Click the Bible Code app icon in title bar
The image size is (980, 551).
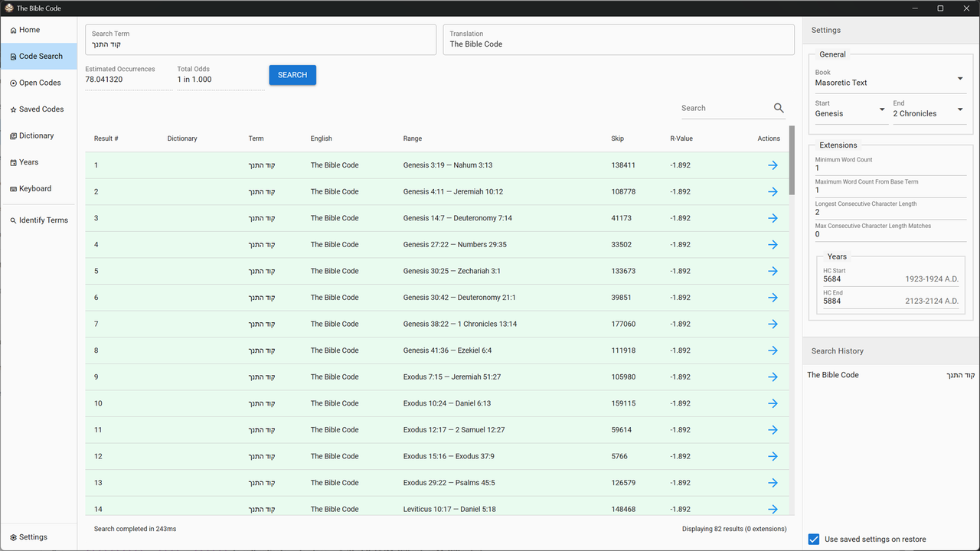9,8
